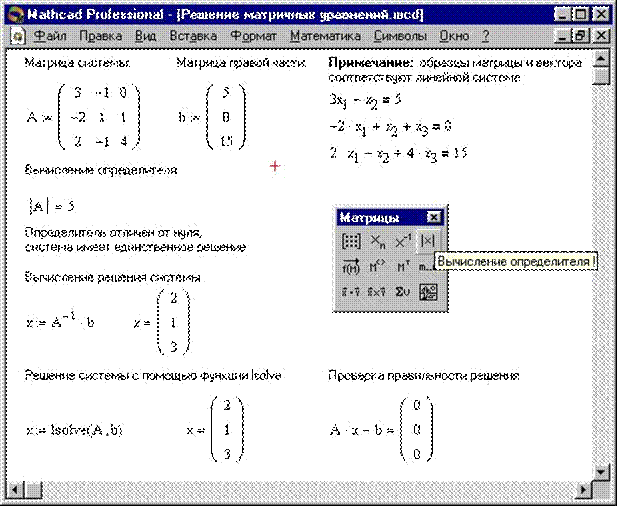Click the range variable m.. icon

(x=425, y=267)
